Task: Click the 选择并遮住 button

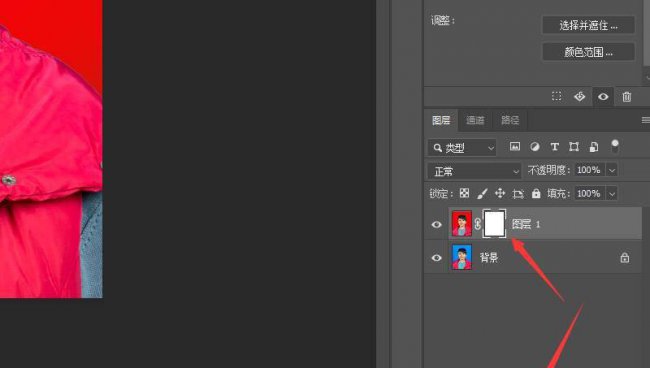Action: (588, 25)
